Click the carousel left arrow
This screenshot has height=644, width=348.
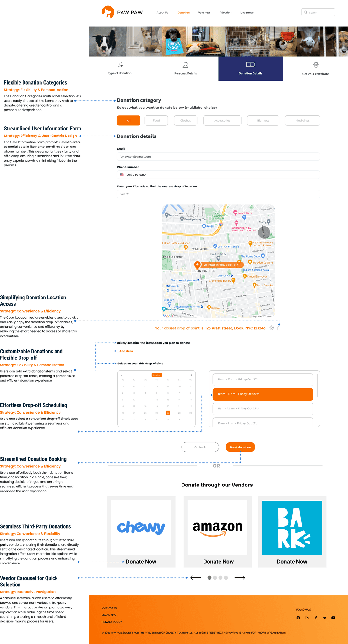click(x=196, y=578)
